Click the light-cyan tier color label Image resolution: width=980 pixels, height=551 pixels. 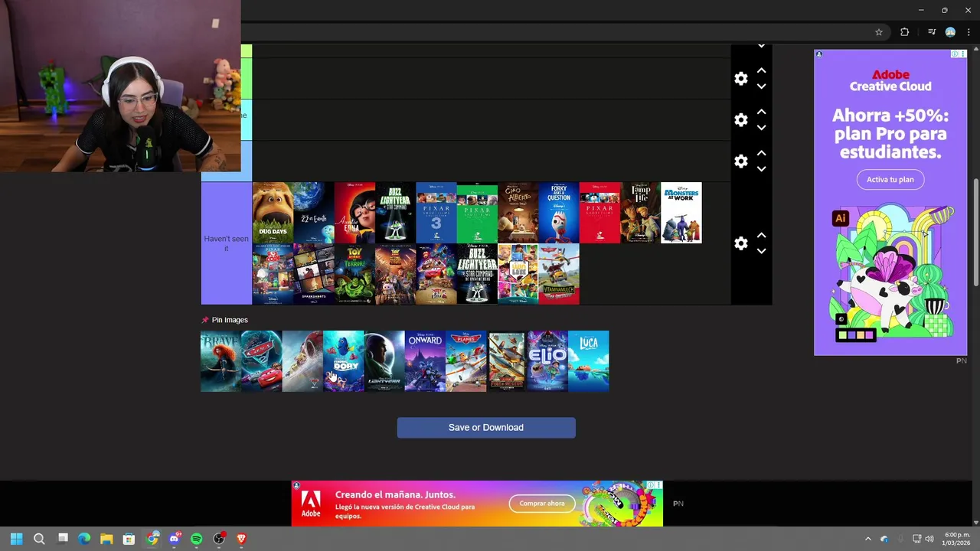(x=247, y=120)
